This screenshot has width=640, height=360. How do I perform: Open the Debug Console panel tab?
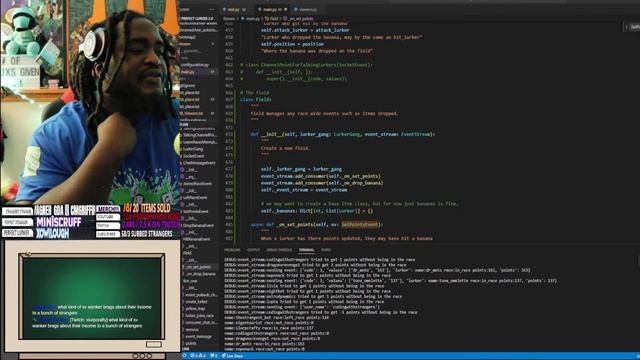click(279, 250)
